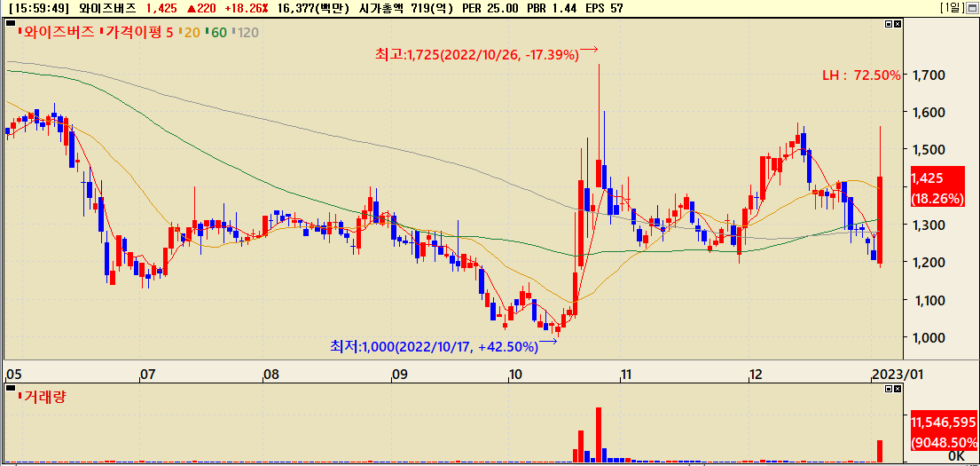Viewport: 980px width, 466px height.
Task: Click the 1,000 price axis label
Action: (x=929, y=338)
